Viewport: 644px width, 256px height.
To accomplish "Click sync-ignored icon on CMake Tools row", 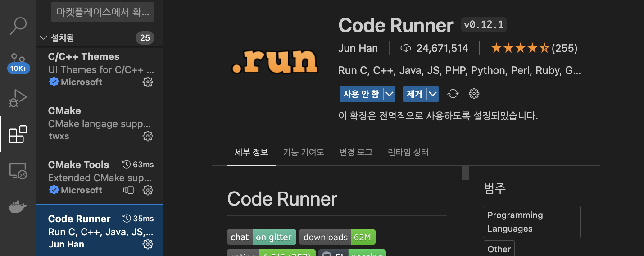I will click(x=128, y=190).
